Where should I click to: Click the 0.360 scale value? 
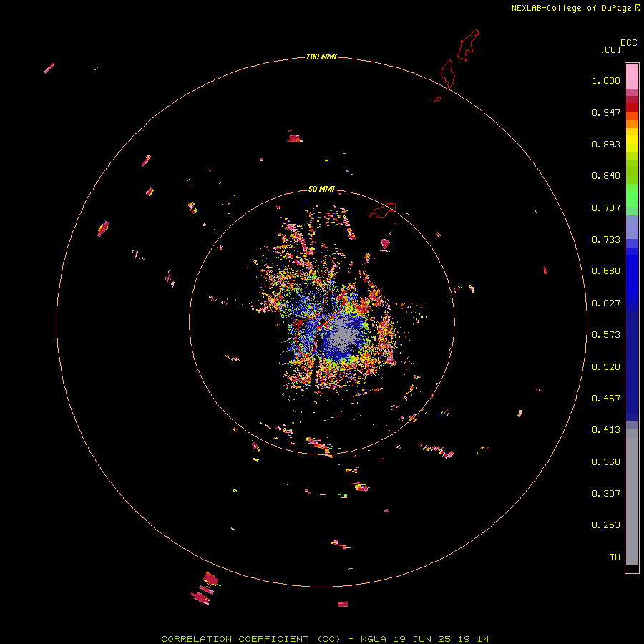606,462
